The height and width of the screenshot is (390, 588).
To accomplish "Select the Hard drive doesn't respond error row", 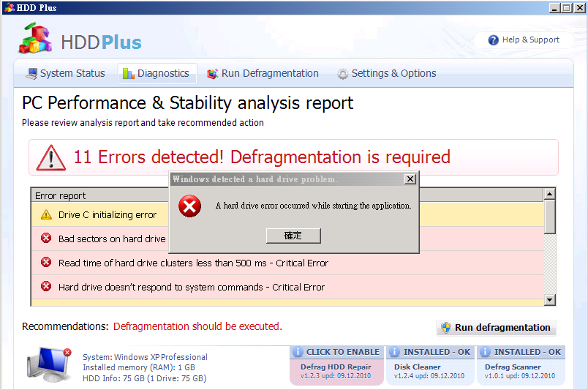I will (x=192, y=288).
